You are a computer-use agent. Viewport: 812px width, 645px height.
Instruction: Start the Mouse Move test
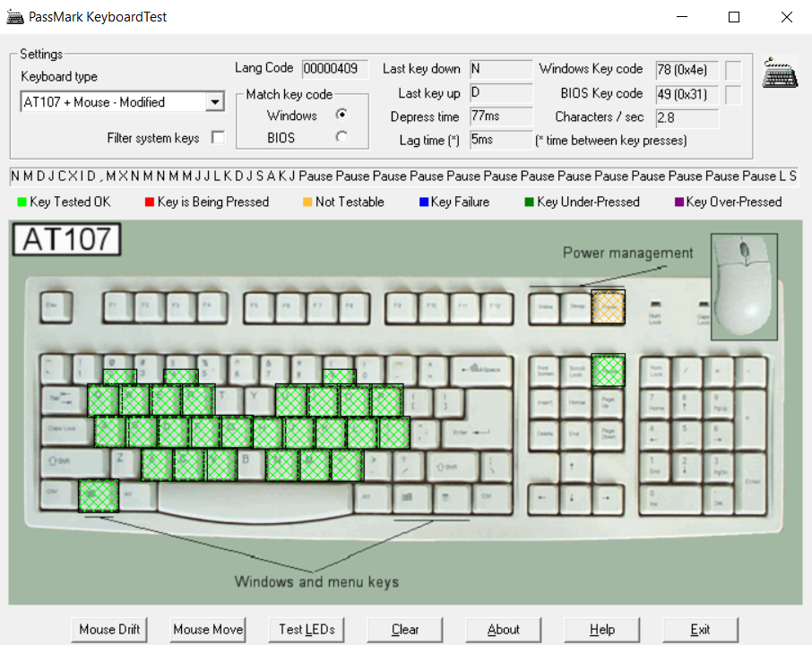point(208,630)
